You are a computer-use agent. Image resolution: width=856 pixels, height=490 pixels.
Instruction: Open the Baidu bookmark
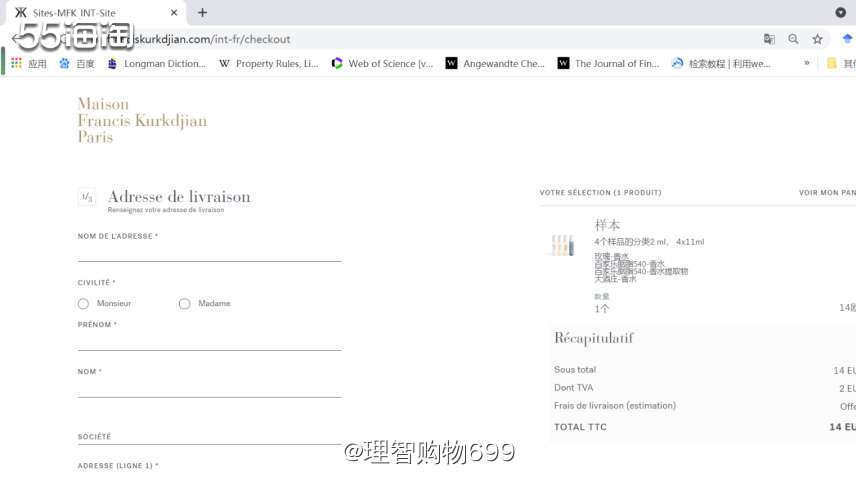[77, 63]
